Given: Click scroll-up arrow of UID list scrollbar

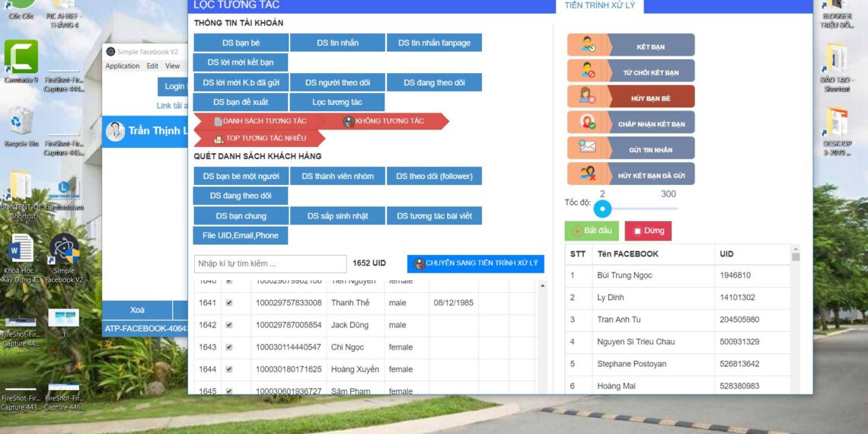Looking at the screenshot, I should (x=542, y=286).
